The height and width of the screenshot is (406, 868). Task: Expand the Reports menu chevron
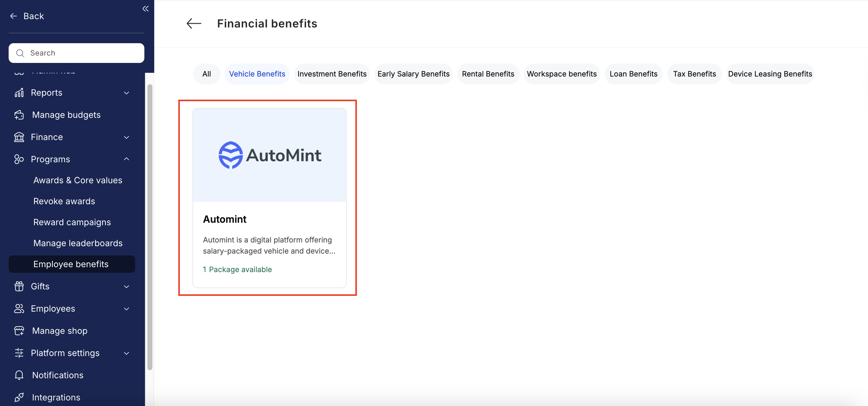tap(127, 93)
